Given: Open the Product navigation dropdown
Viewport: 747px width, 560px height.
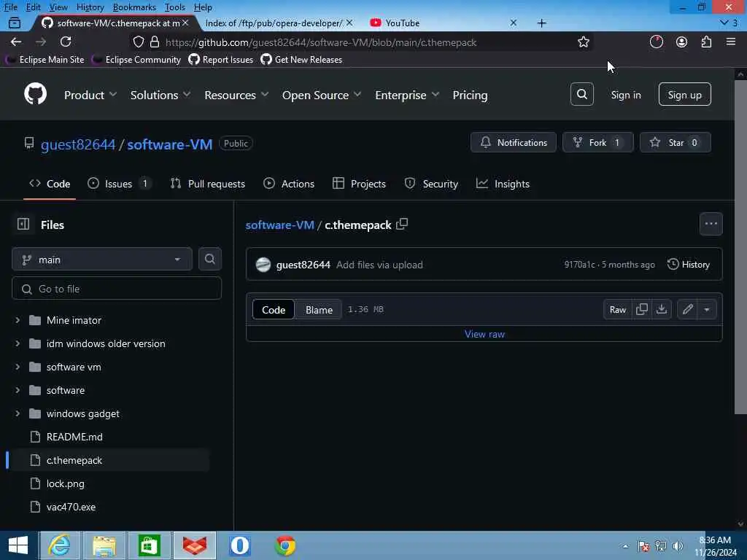Looking at the screenshot, I should click(x=90, y=95).
